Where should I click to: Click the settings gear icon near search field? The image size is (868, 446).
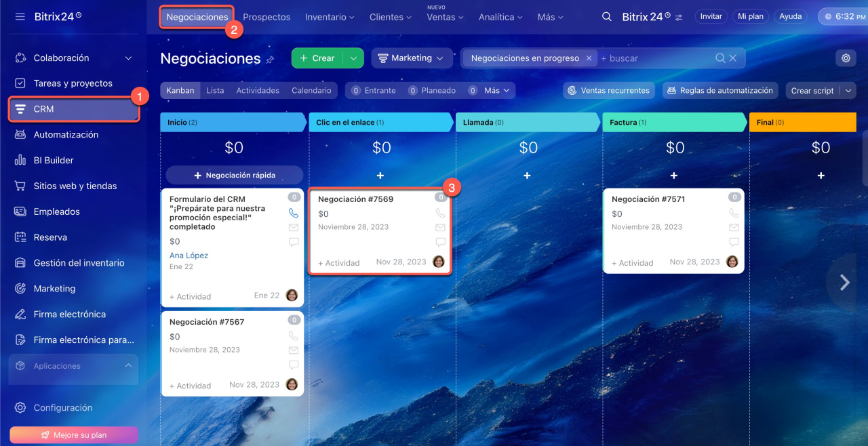point(846,58)
